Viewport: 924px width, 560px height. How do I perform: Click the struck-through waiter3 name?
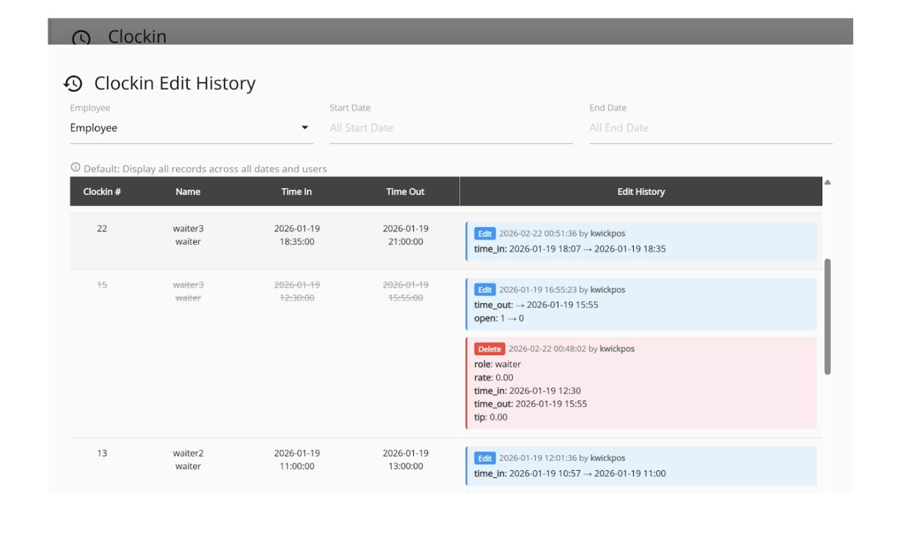click(x=188, y=285)
